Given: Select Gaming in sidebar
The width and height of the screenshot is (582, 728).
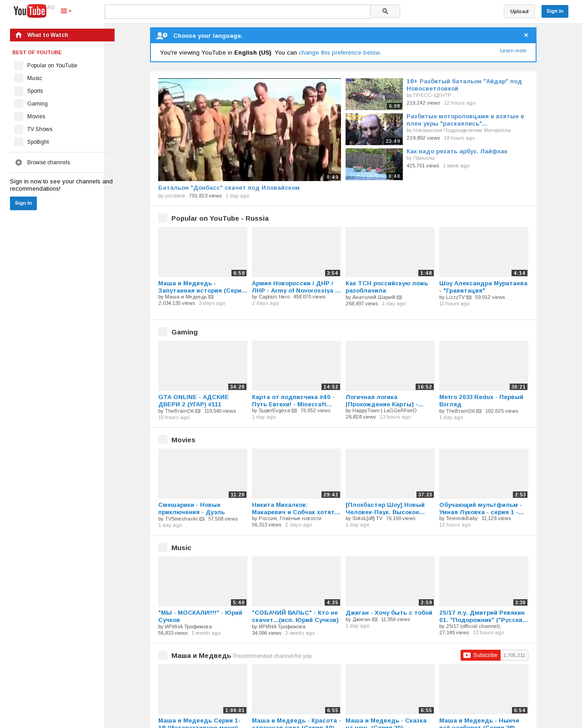Looking at the screenshot, I should point(37,104).
